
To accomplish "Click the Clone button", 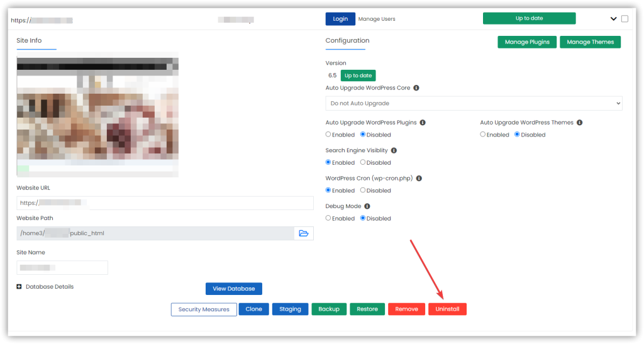I will 254,309.
